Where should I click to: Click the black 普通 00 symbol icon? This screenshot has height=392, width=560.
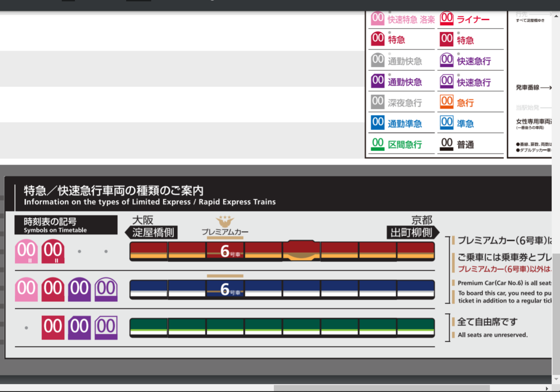coord(447,144)
